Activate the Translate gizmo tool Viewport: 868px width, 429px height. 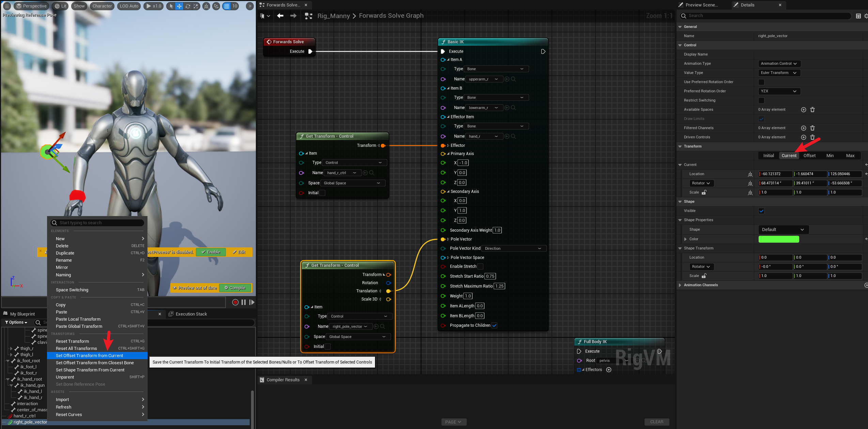click(x=179, y=6)
